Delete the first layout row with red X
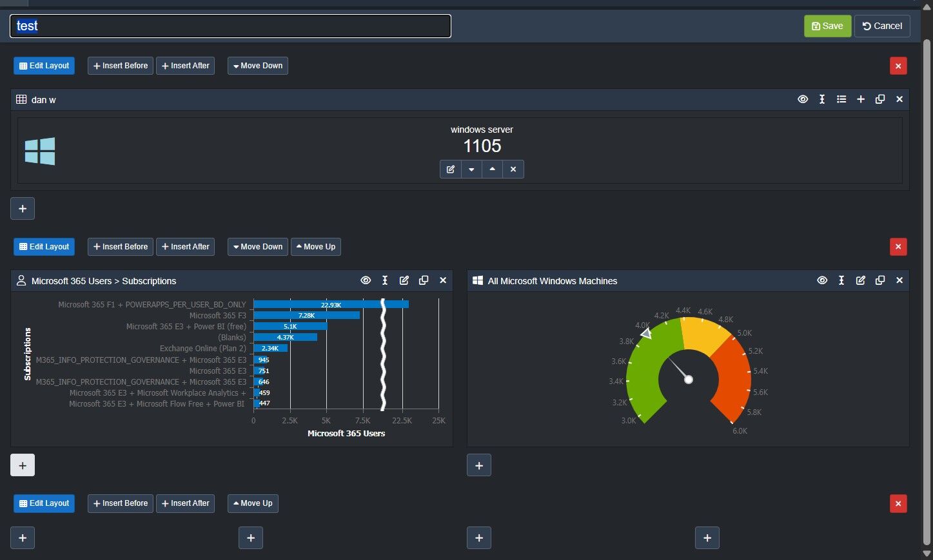This screenshot has width=933, height=560. pyautogui.click(x=898, y=66)
